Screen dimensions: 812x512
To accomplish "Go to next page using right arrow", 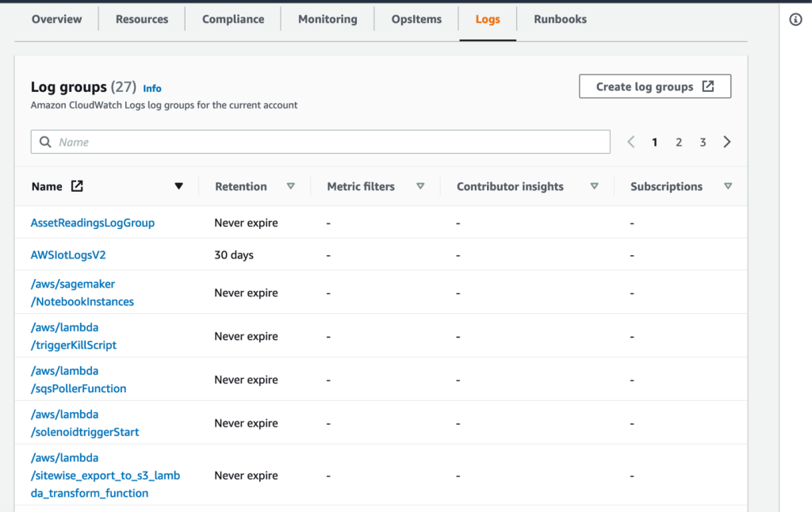I will (727, 141).
